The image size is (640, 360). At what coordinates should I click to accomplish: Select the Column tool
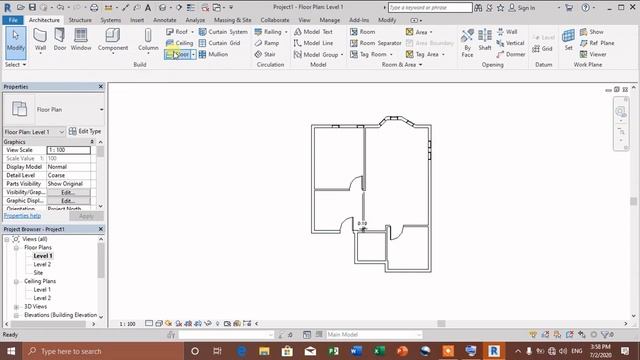[148, 40]
